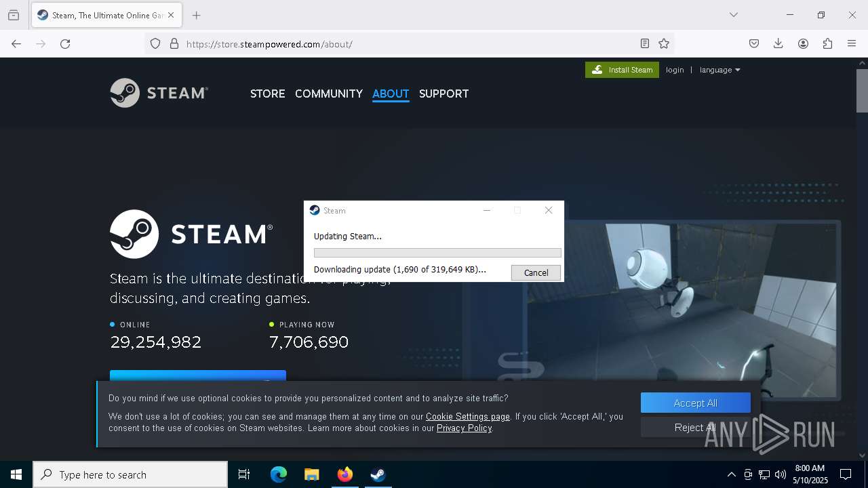This screenshot has height=488, width=868.
Task: Accept All cookies
Action: tap(695, 403)
